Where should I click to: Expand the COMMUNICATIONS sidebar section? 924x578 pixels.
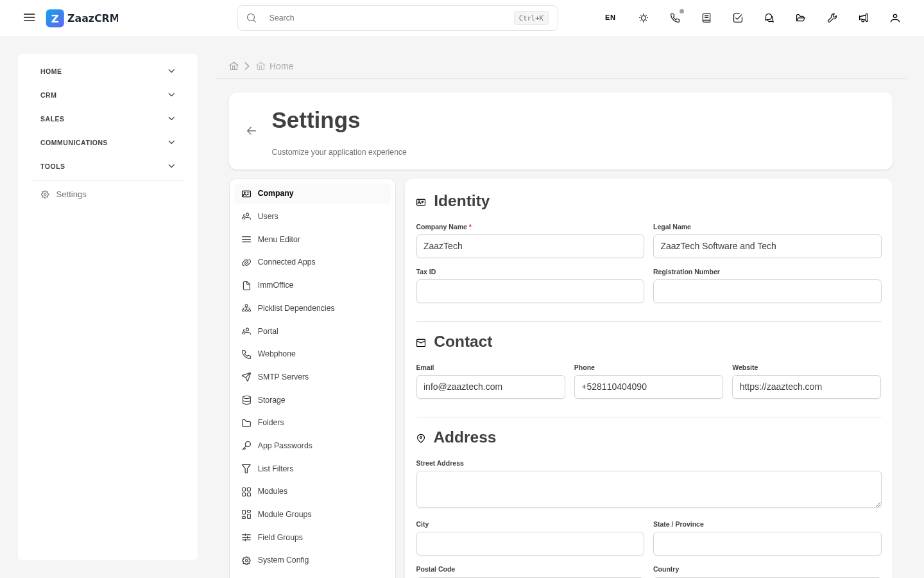point(108,143)
